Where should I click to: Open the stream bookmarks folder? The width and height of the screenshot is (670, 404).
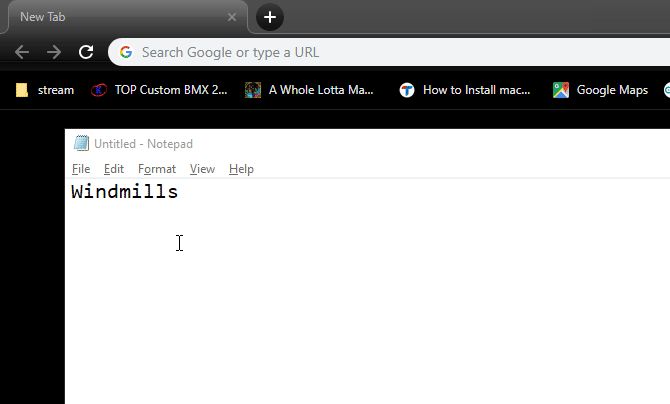point(45,90)
